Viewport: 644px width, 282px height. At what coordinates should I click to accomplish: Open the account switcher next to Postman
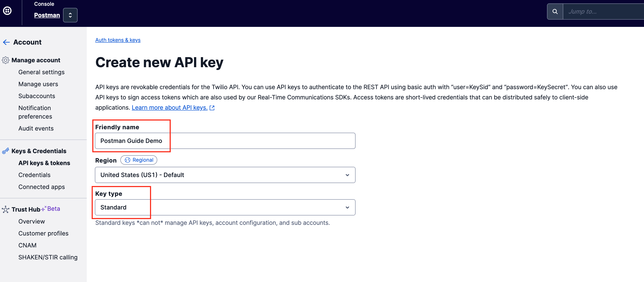point(70,15)
